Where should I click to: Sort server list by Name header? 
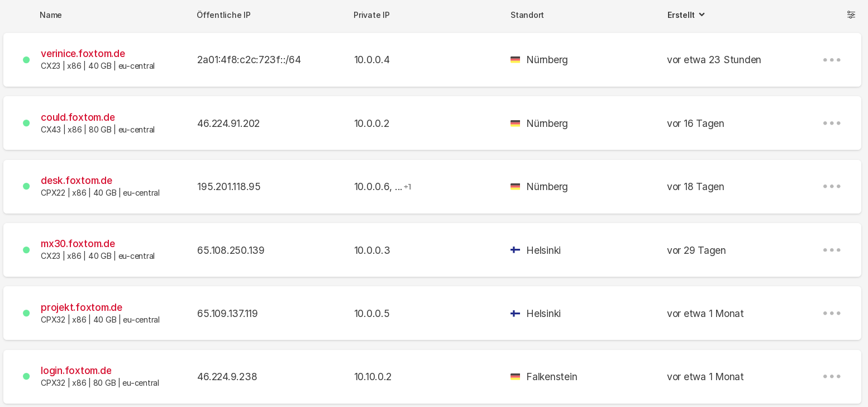pyautogui.click(x=51, y=15)
